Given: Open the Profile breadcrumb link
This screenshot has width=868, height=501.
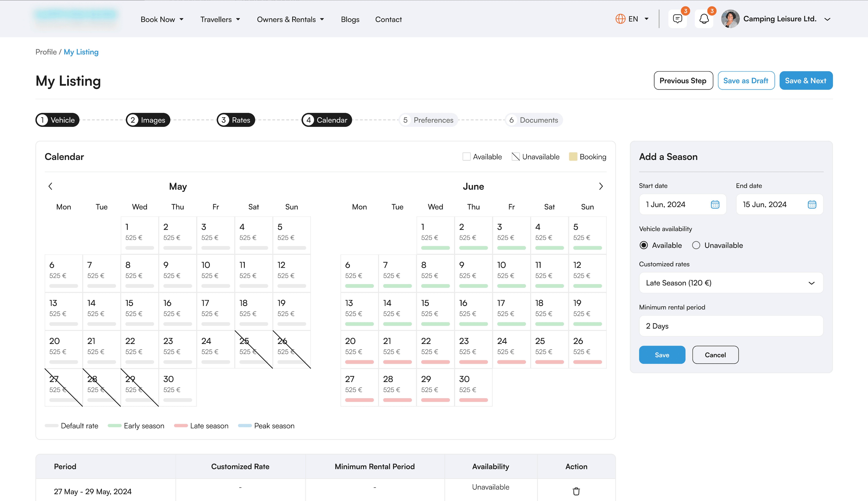Looking at the screenshot, I should pos(46,52).
